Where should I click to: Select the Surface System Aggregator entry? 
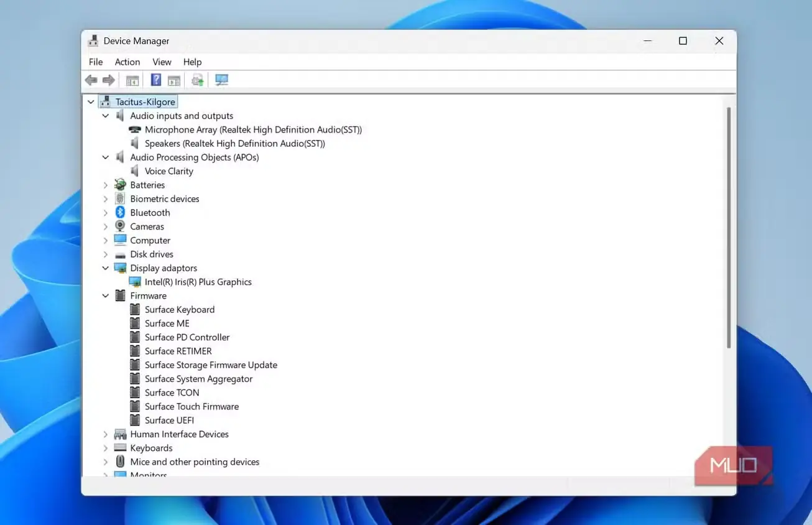(199, 379)
